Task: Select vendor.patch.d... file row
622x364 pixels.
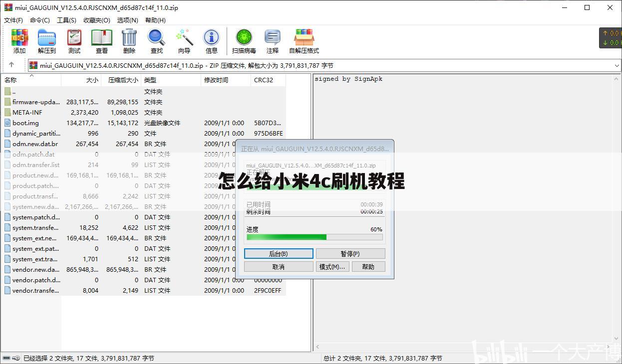Action: 143,280
